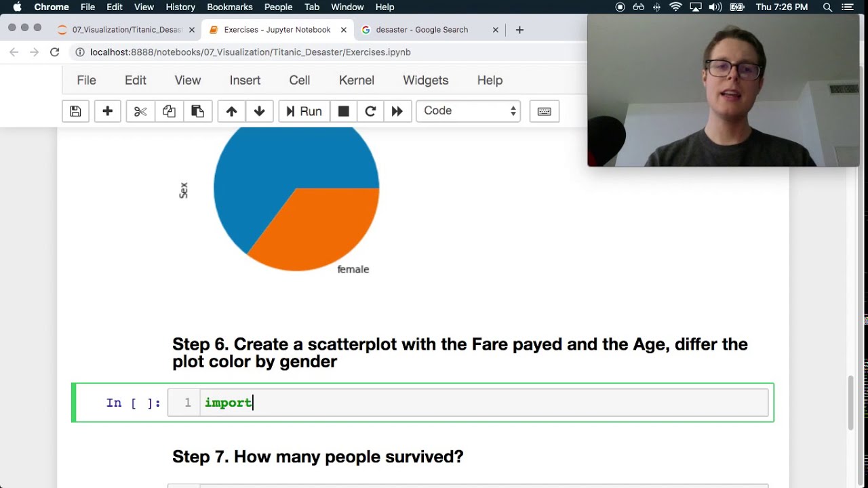The image size is (868, 488).
Task: Open the Kernel menu
Action: 357,80
